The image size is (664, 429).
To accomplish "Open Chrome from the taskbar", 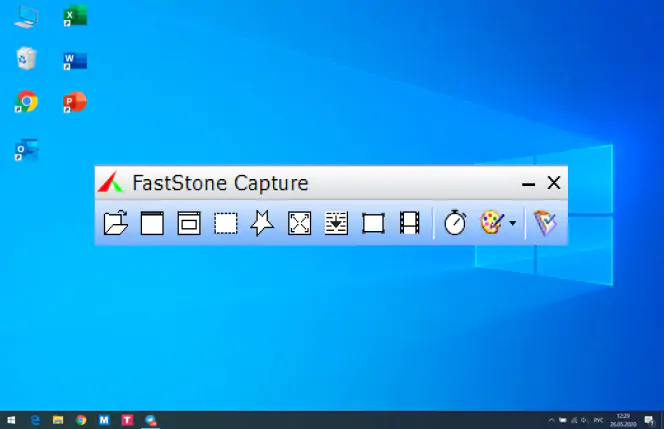I will (81, 420).
